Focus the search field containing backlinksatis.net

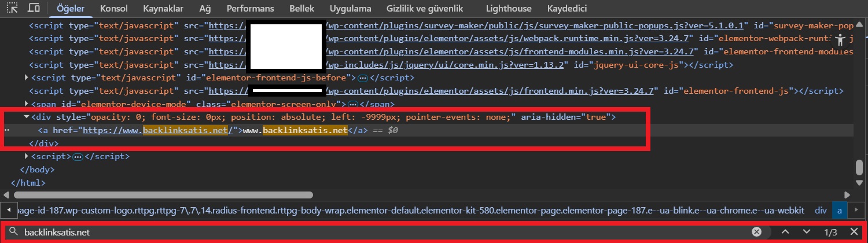pos(385,232)
